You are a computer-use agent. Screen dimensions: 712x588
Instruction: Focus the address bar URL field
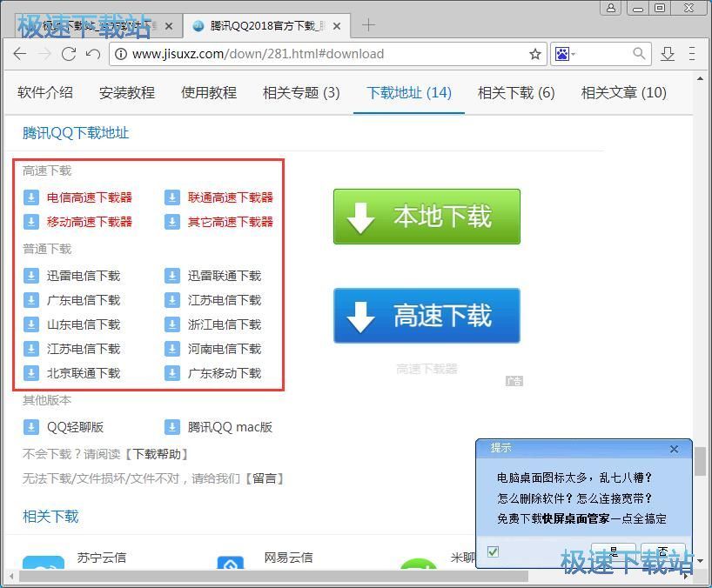point(327,54)
